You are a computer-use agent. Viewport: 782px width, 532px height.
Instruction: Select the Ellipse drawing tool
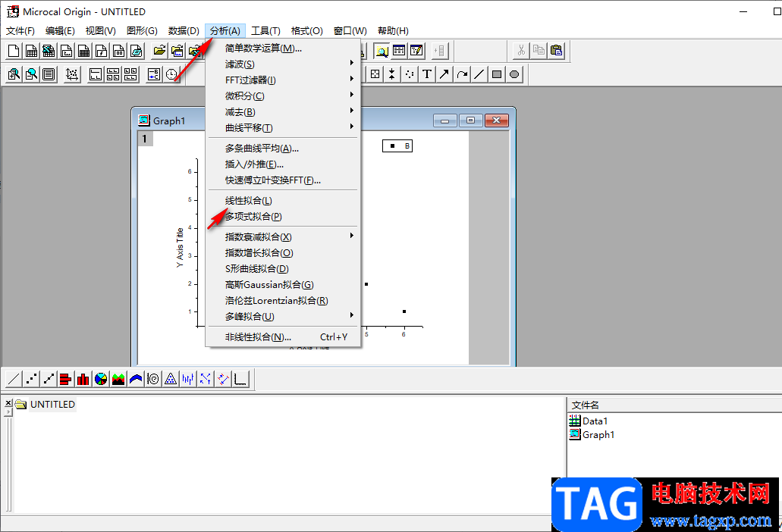tap(514, 75)
